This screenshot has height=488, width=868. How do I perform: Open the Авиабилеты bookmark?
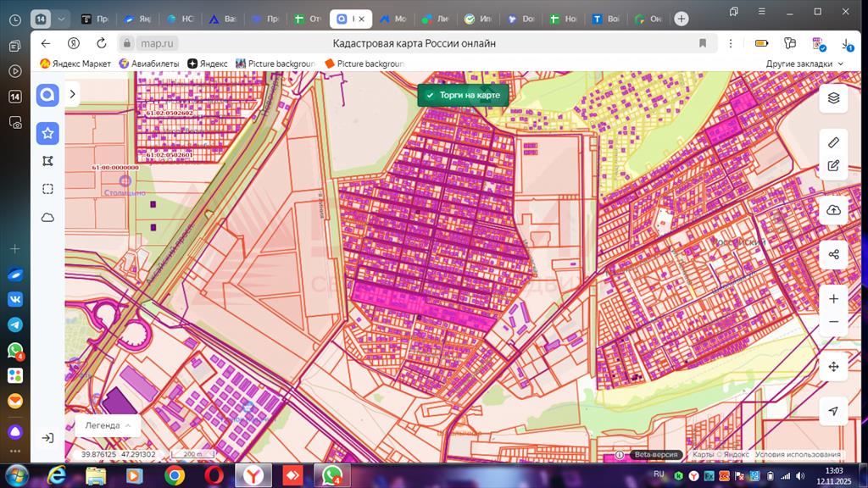click(x=148, y=64)
